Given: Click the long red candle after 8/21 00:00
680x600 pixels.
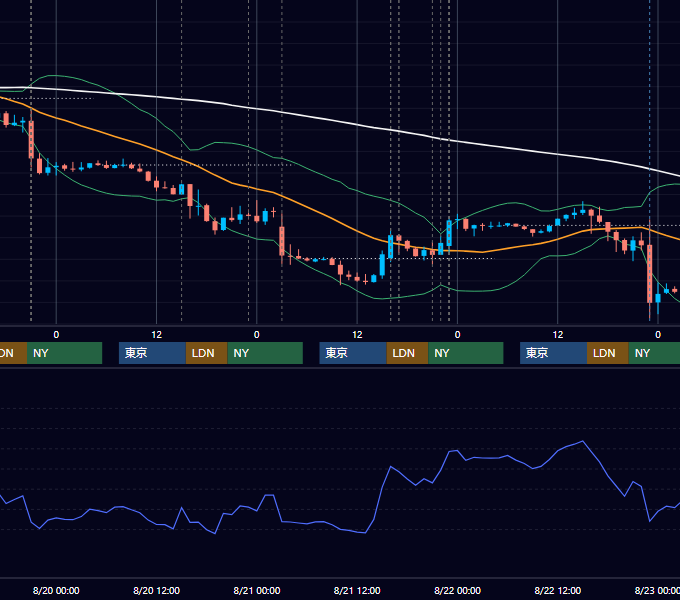Looking at the screenshot, I should point(282,241).
